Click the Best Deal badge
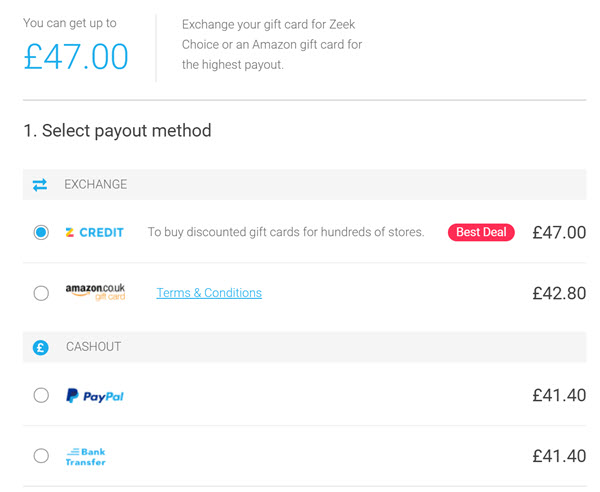The image size is (600, 492). (481, 232)
